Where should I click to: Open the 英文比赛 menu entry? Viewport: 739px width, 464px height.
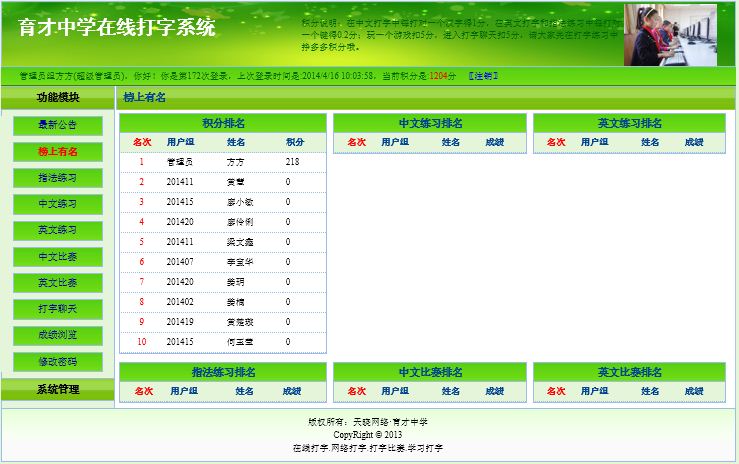(x=57, y=283)
